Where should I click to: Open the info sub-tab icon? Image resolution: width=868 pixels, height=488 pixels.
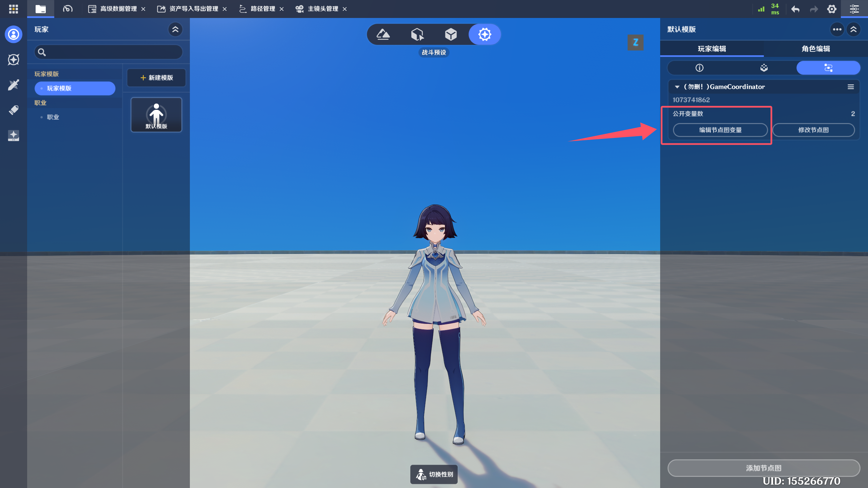click(x=699, y=68)
